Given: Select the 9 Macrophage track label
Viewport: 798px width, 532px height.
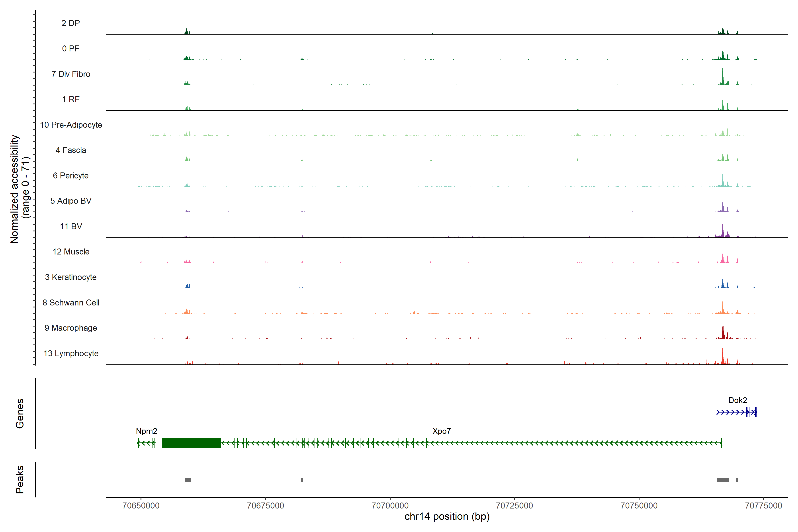Looking at the screenshot, I should tap(70, 328).
